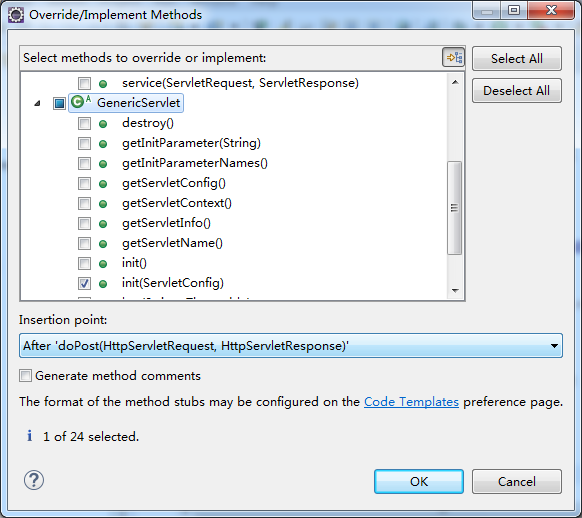Viewport: 582px width, 518px height.
Task: Check the getServletInfo() checkbox
Action: tap(84, 223)
